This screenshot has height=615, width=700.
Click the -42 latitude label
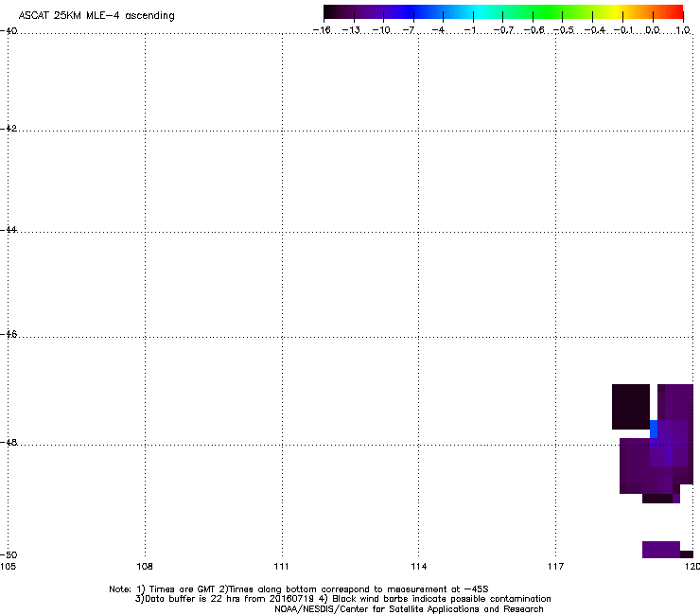pos(9,128)
